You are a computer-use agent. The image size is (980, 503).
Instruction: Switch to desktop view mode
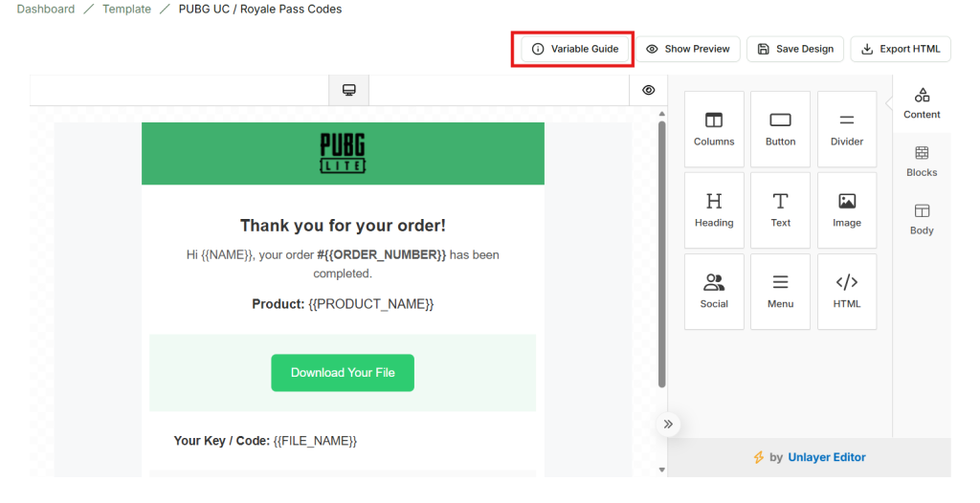pos(349,90)
